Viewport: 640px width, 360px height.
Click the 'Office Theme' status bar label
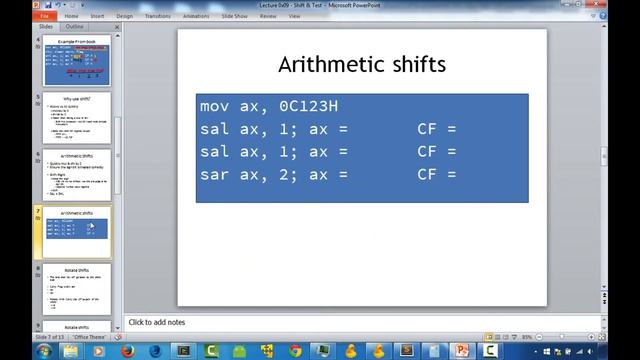pyautogui.click(x=90, y=337)
